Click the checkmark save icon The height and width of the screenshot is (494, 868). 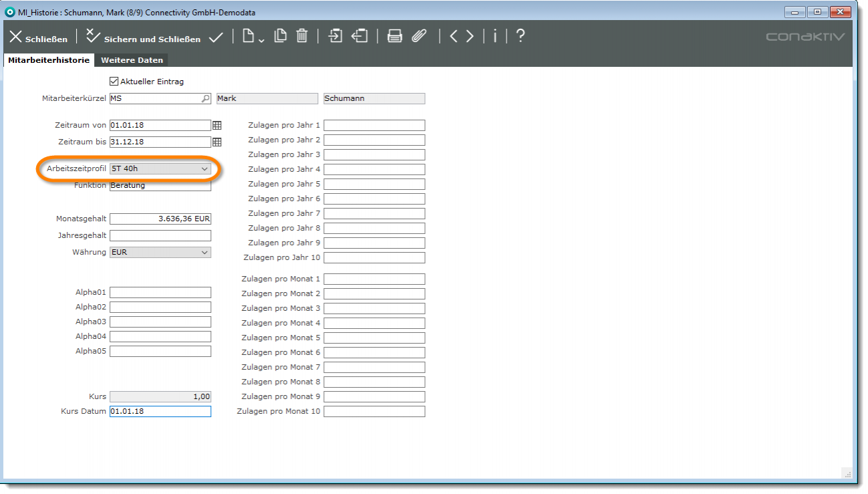216,37
